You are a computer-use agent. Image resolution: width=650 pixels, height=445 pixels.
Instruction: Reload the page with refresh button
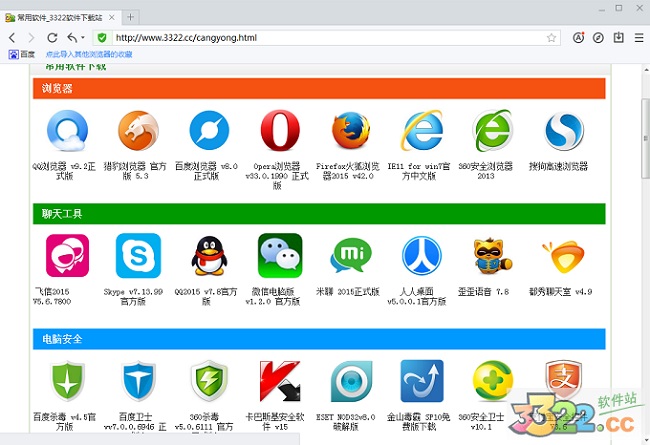52,38
